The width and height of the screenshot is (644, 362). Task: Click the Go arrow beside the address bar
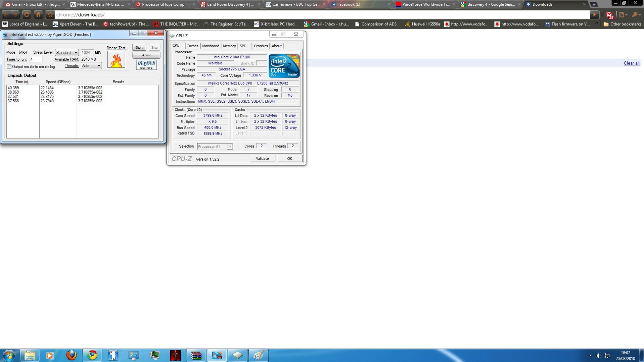pos(595,14)
